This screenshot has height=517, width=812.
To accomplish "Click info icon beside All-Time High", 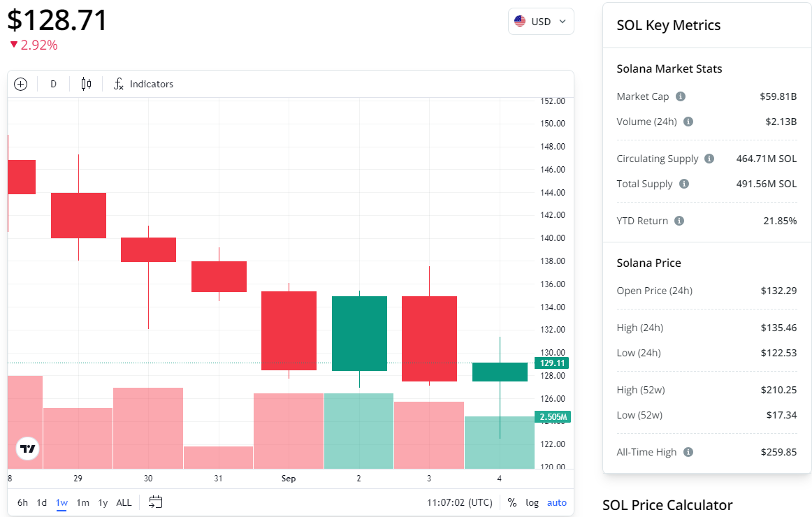I will coord(688,452).
